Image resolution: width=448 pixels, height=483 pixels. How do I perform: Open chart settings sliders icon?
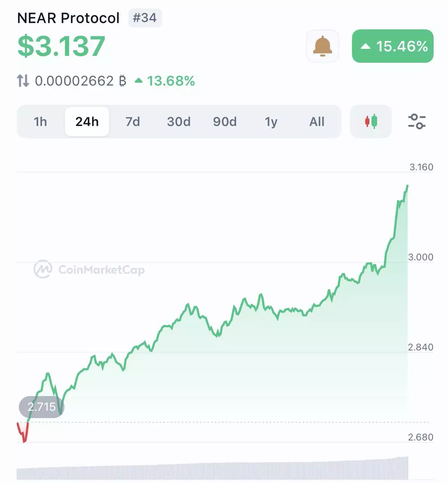click(x=417, y=122)
